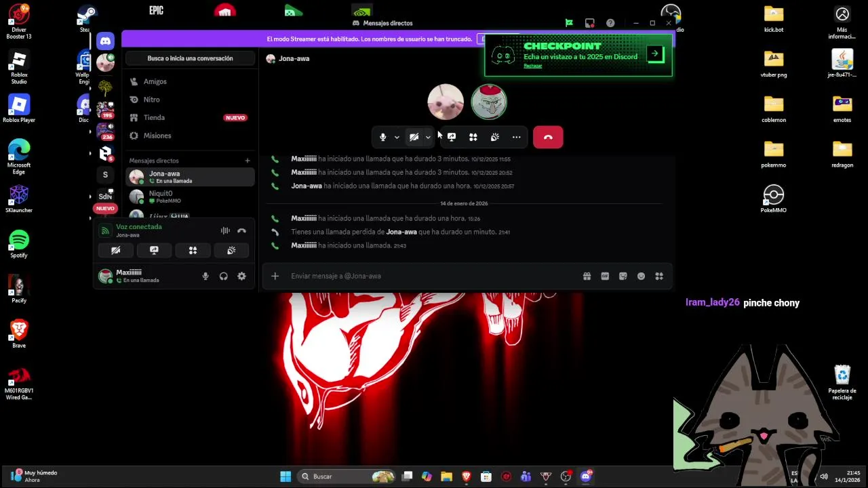Screen dimensions: 868x488
Task: Open soundboard from voice connected panel
Action: (231, 250)
